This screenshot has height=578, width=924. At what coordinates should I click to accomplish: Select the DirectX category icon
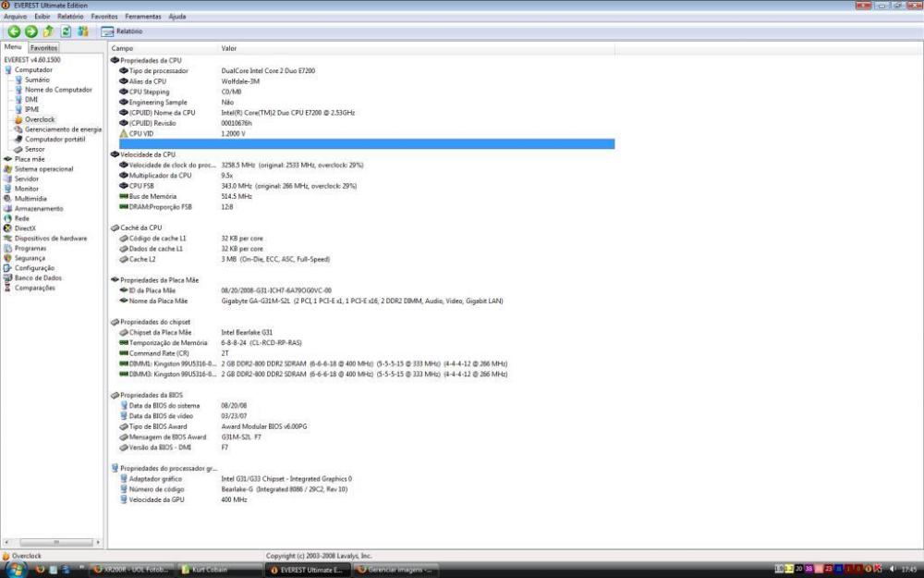click(x=8, y=228)
